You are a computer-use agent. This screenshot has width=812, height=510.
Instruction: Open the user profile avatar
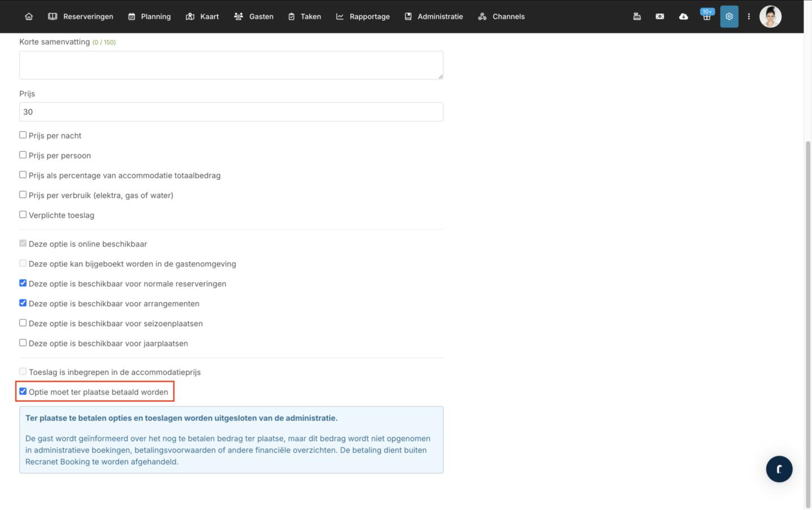[x=770, y=16]
